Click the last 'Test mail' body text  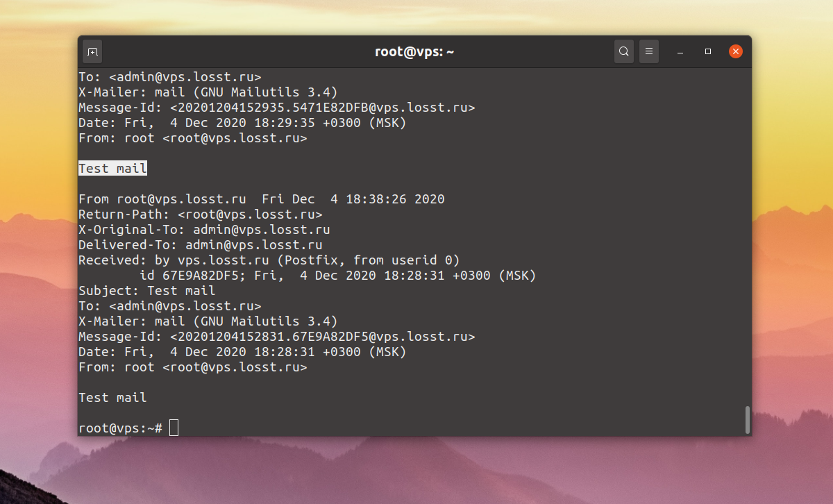coord(112,398)
